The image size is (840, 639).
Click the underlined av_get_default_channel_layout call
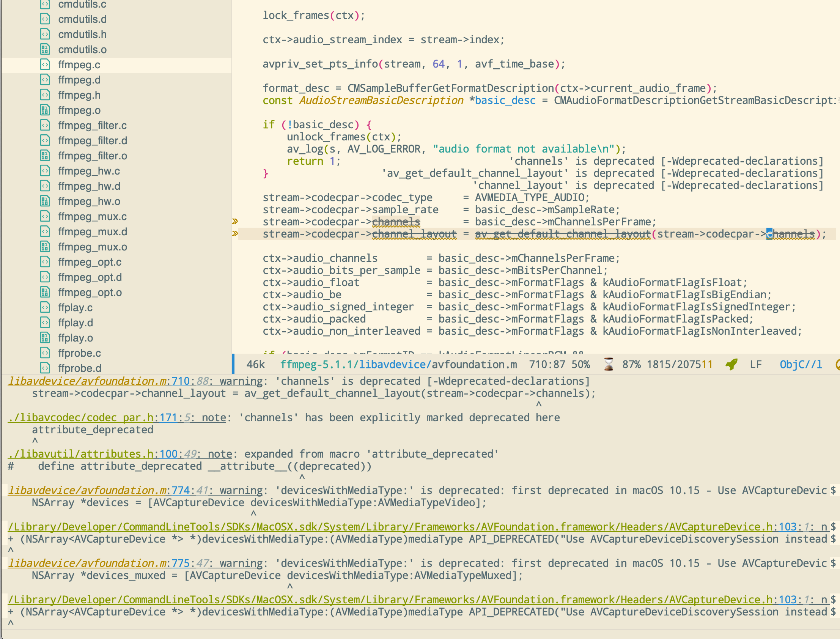(562, 234)
